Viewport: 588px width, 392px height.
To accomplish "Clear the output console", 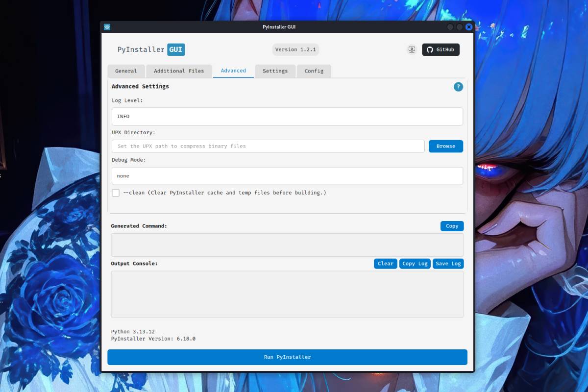I will (386, 264).
